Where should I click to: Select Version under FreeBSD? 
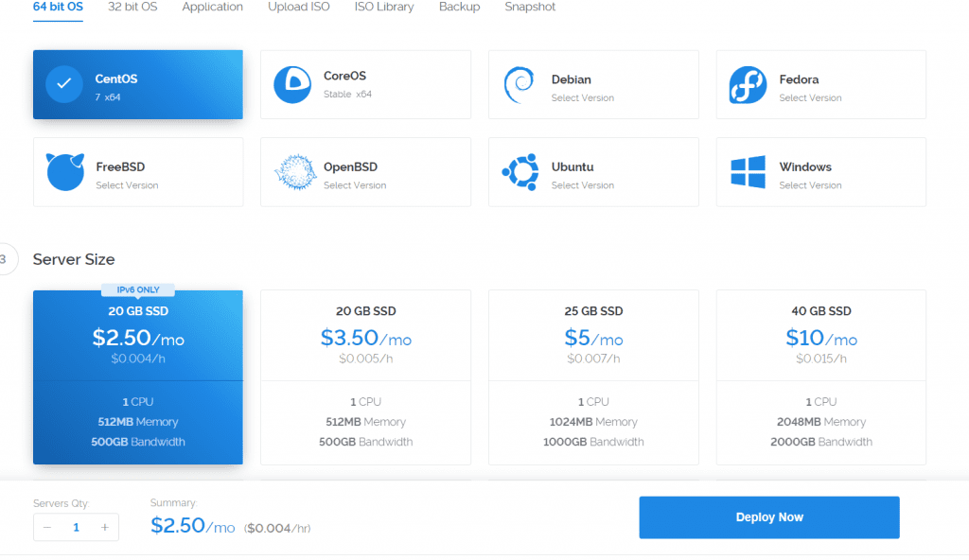pos(127,184)
